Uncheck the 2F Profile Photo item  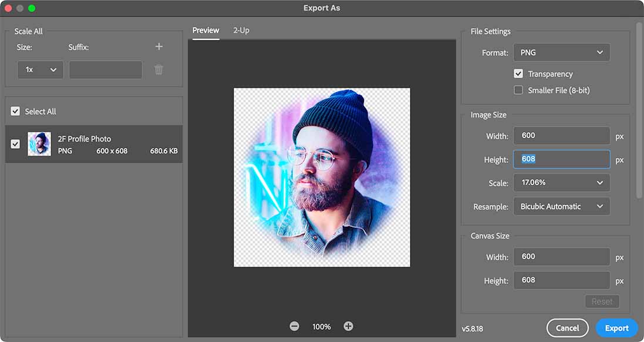click(x=15, y=144)
